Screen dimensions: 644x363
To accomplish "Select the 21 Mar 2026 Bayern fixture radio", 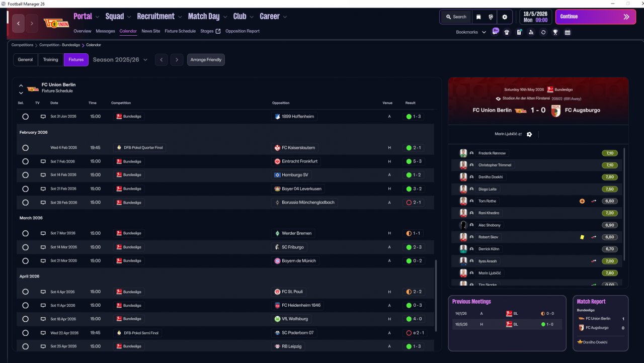I will (x=25, y=261).
